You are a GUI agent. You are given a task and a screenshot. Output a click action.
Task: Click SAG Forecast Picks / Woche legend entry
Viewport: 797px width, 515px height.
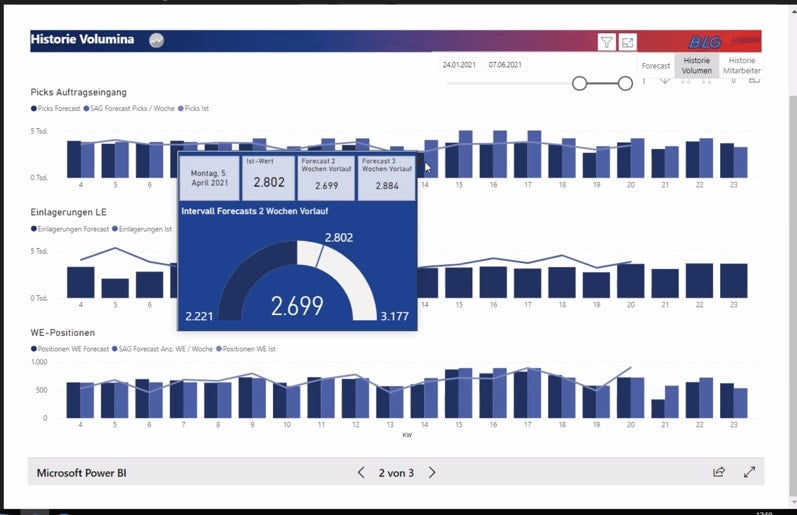pyautogui.click(x=129, y=108)
